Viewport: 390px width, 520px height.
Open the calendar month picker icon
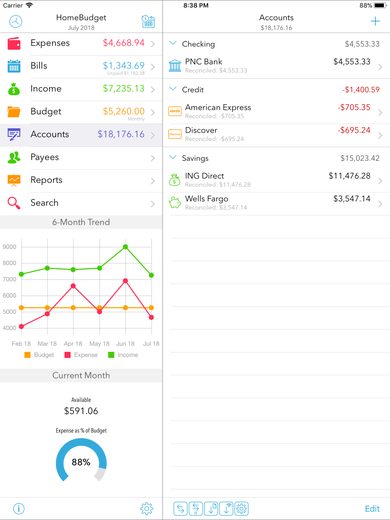(148, 22)
